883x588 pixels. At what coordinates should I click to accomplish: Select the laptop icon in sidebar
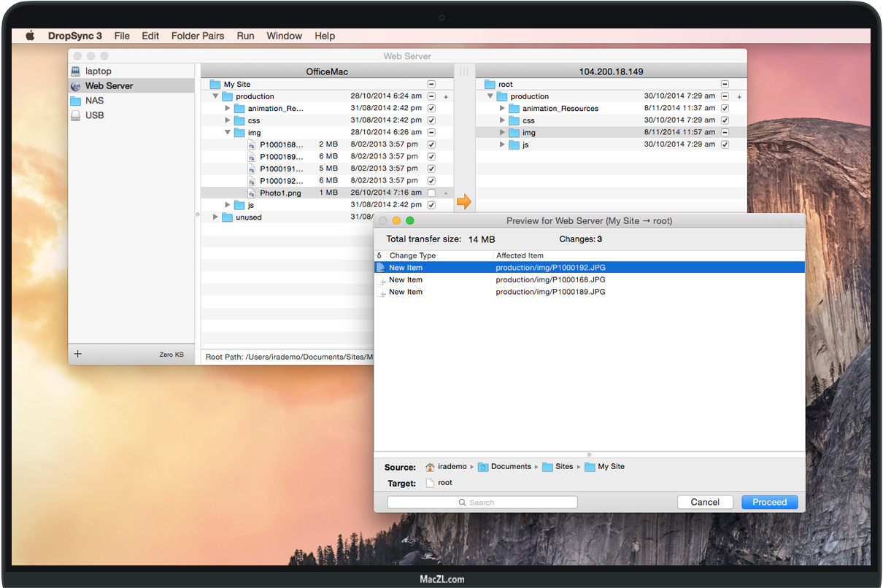pos(76,71)
